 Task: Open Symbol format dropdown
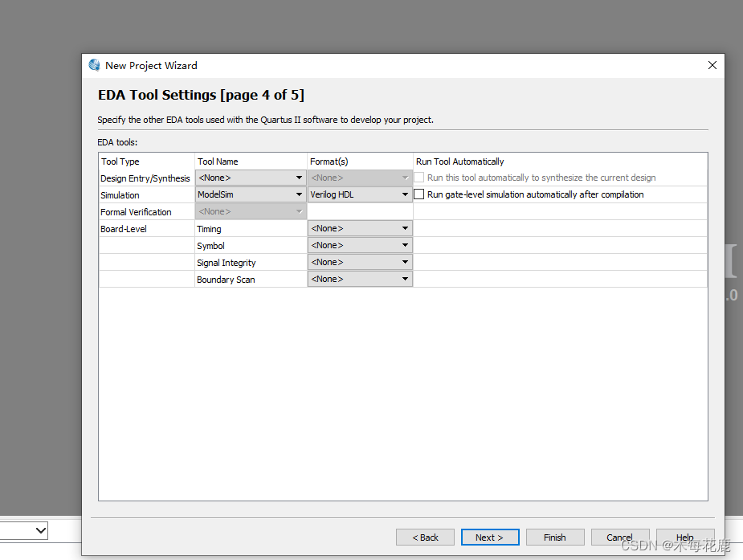point(360,245)
